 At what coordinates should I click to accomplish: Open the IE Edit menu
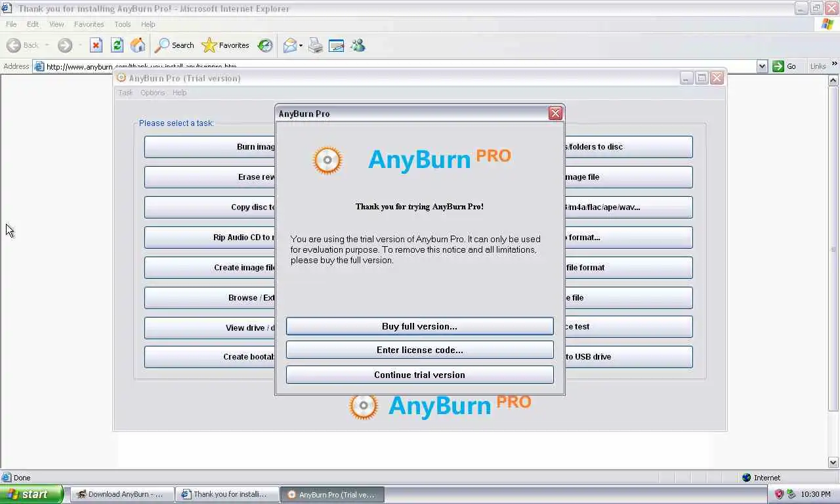click(x=33, y=24)
